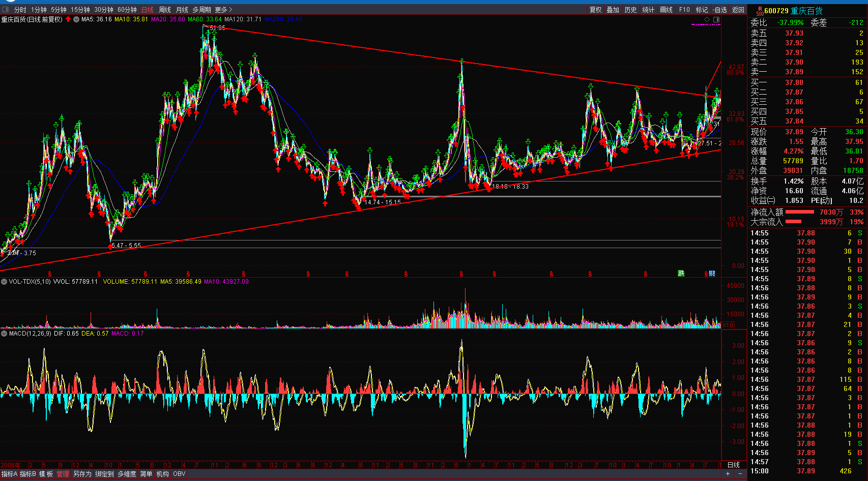Image resolution: width=868 pixels, height=481 pixels.
Task: Click the 净流入额 red flow bar
Action: 800,212
